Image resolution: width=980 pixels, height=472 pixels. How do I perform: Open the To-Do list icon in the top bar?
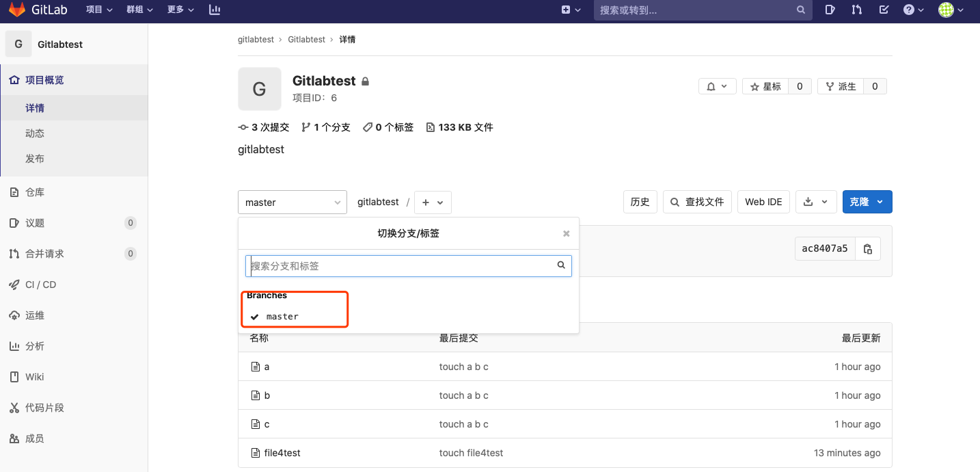pyautogui.click(x=884, y=10)
